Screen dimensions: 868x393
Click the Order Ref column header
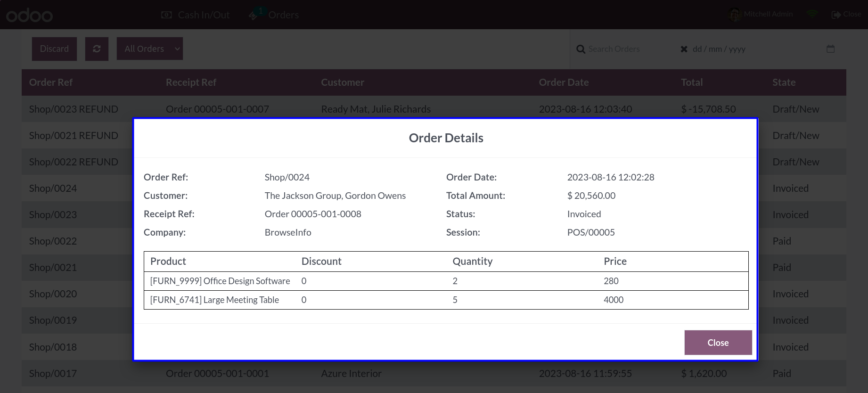point(51,82)
